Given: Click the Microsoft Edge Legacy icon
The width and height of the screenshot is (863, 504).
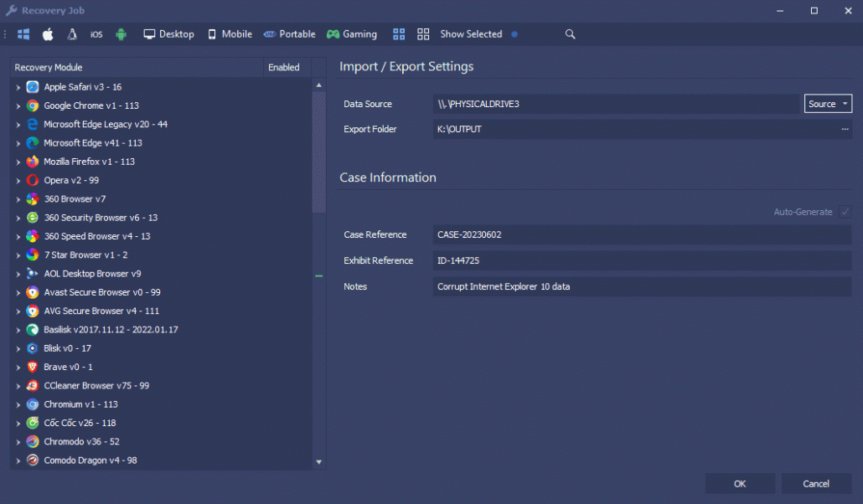Looking at the screenshot, I should tap(33, 125).
